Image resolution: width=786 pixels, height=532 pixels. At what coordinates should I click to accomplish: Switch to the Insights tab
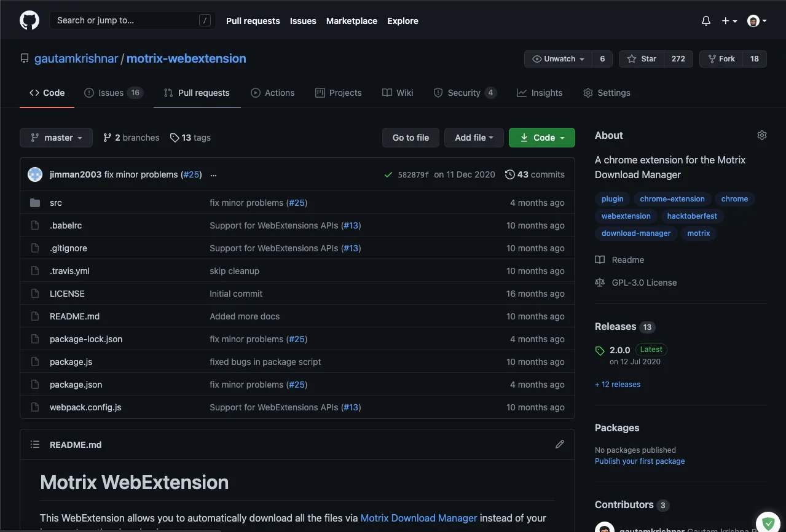click(x=540, y=93)
